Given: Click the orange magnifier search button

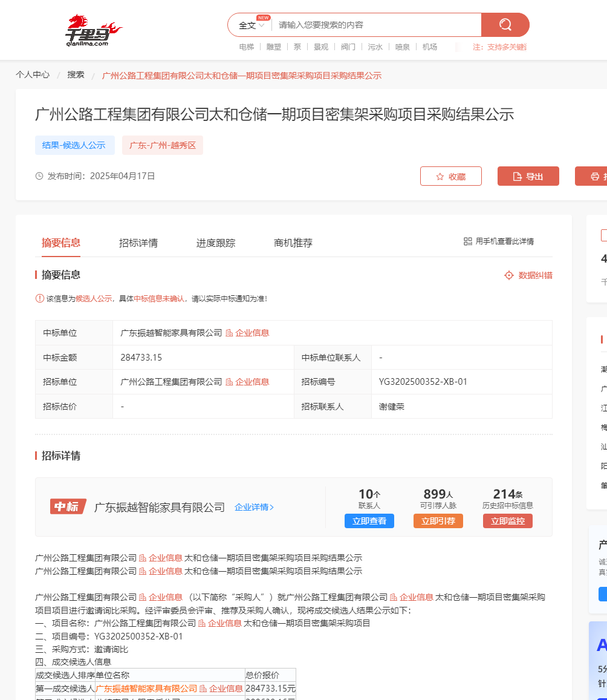Looking at the screenshot, I should pos(505,25).
